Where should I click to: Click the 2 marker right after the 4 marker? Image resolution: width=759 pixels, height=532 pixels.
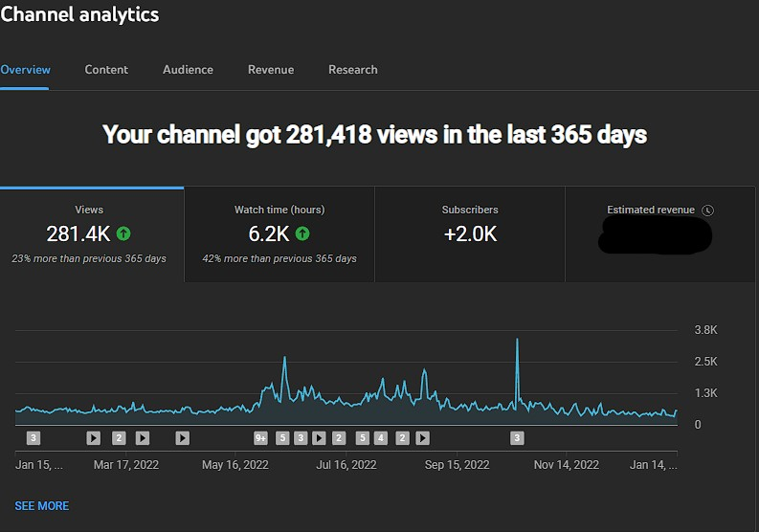point(402,438)
